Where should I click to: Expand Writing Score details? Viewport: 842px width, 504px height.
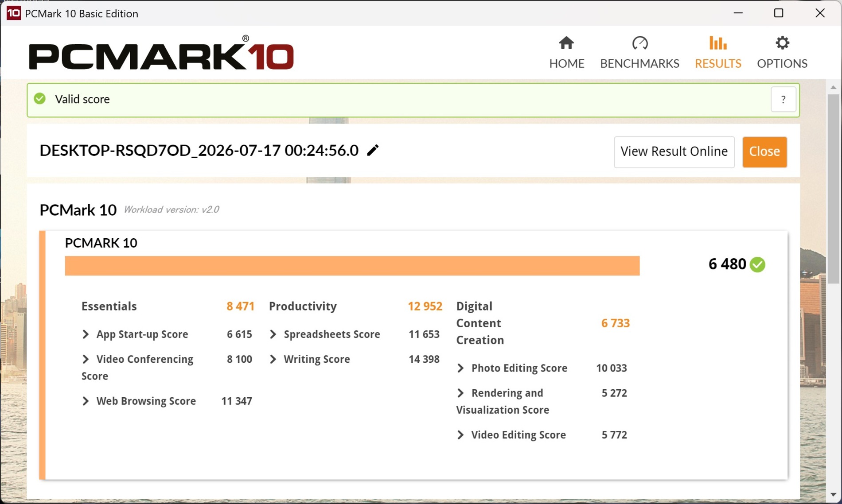[x=273, y=359]
